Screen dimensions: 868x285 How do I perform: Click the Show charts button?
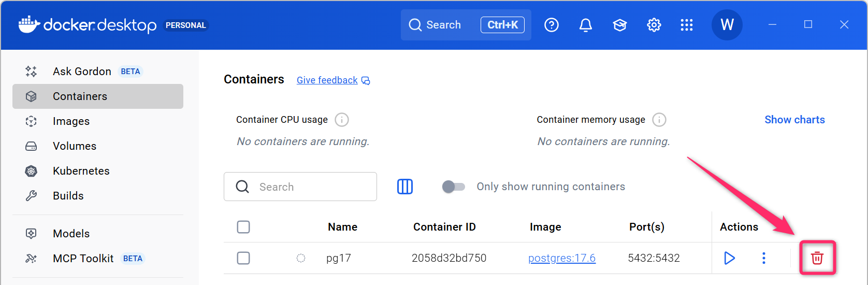(794, 120)
